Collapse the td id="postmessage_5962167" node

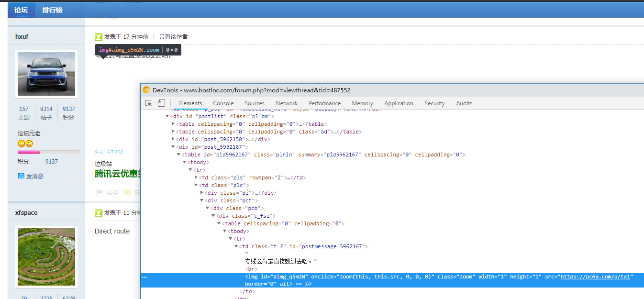(x=236, y=246)
